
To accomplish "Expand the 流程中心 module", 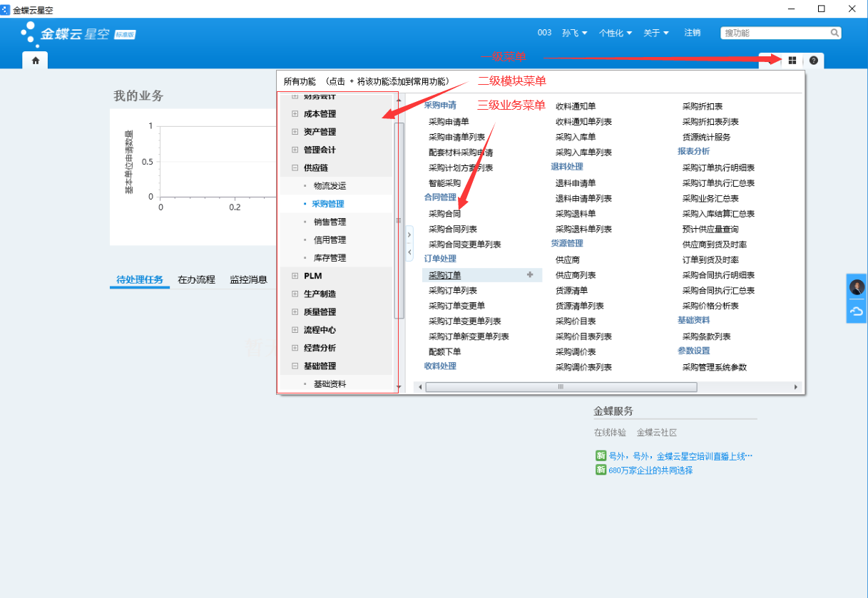I will (x=295, y=330).
